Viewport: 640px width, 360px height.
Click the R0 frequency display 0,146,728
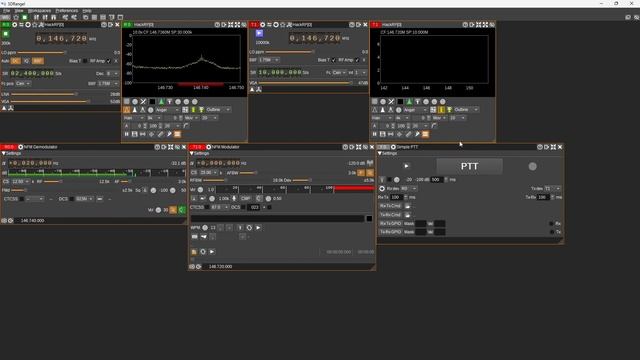pos(62,38)
